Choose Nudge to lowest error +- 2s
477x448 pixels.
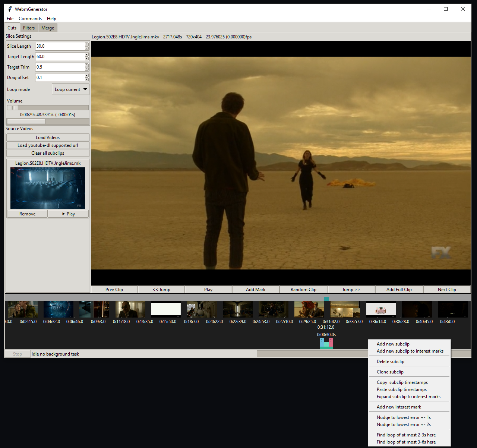pos(409,425)
